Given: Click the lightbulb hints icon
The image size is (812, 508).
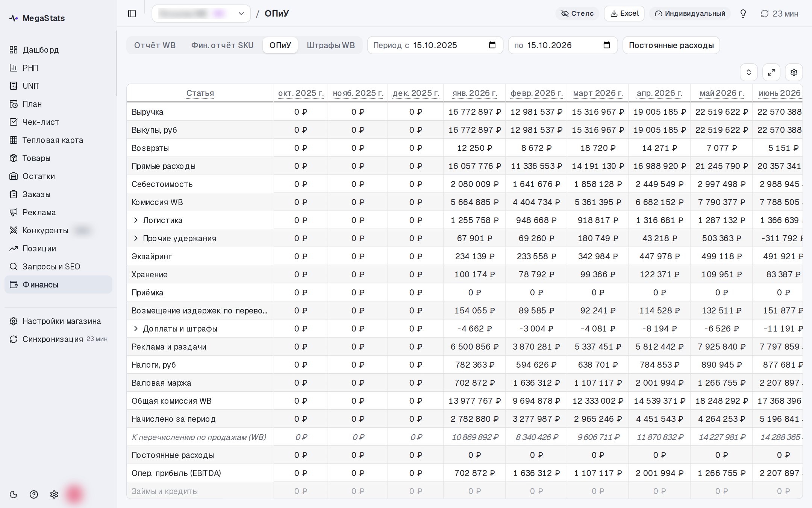Looking at the screenshot, I should (743, 14).
